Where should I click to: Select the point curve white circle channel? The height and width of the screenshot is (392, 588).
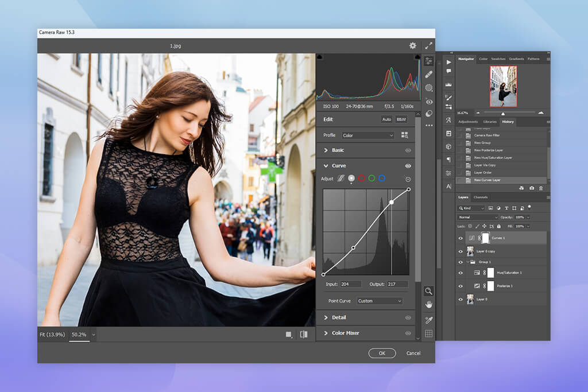[351, 178]
